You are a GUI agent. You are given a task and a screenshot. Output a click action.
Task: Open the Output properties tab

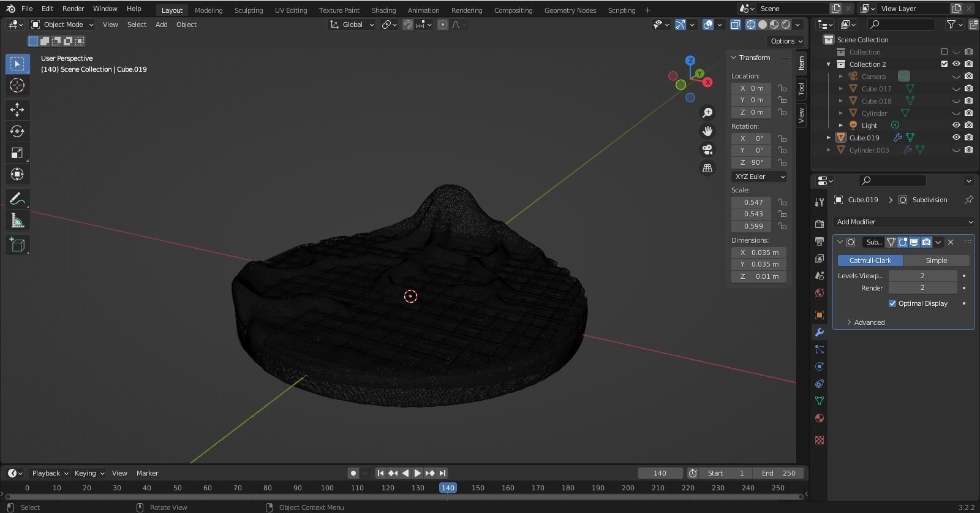pyautogui.click(x=820, y=241)
